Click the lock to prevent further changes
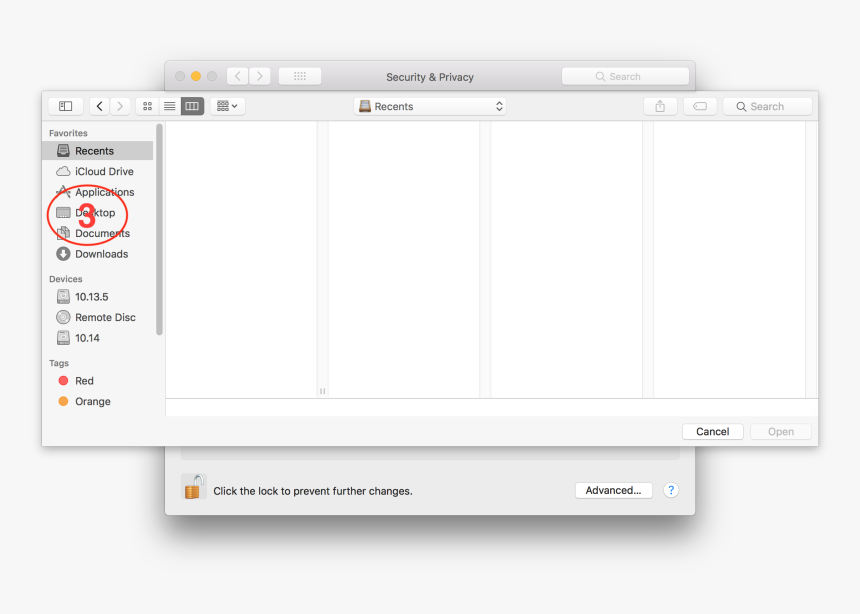Viewport: 860px width, 614px height. pyautogui.click(x=193, y=489)
